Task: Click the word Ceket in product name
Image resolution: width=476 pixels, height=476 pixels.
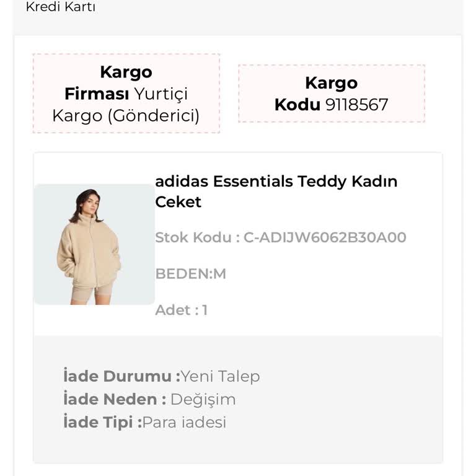Action: 178,202
